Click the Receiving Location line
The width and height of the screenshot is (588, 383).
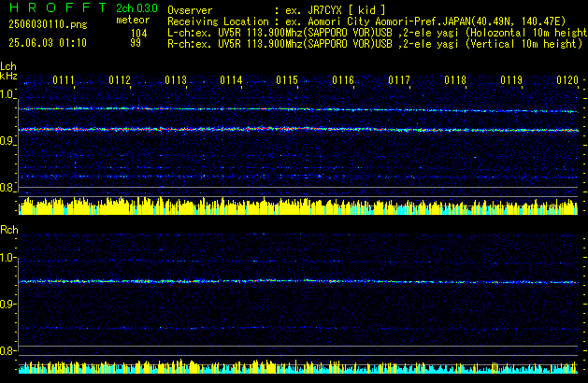366,21
